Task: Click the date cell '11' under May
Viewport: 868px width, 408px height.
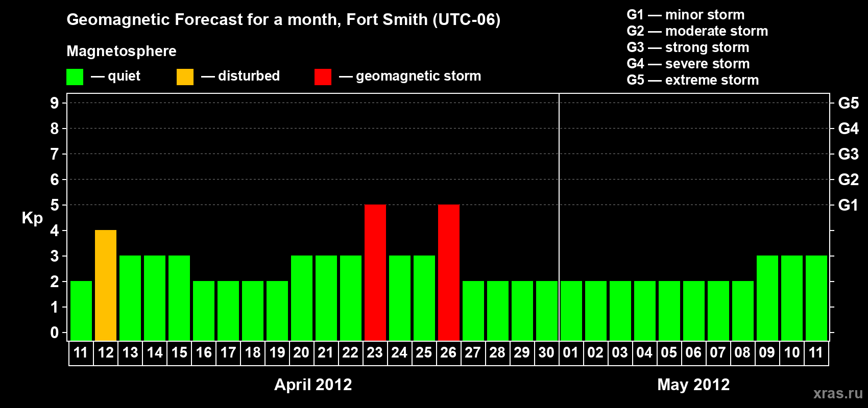Action: (816, 353)
